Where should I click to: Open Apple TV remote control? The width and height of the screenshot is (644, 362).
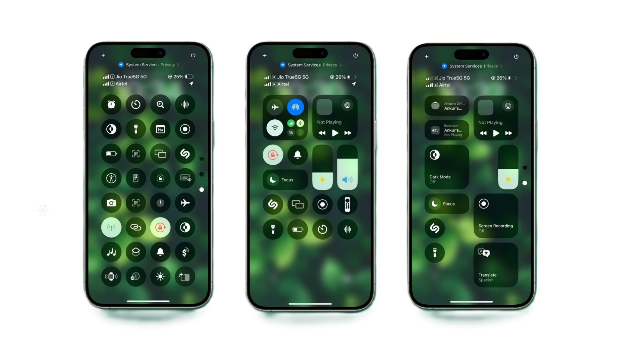point(347,204)
